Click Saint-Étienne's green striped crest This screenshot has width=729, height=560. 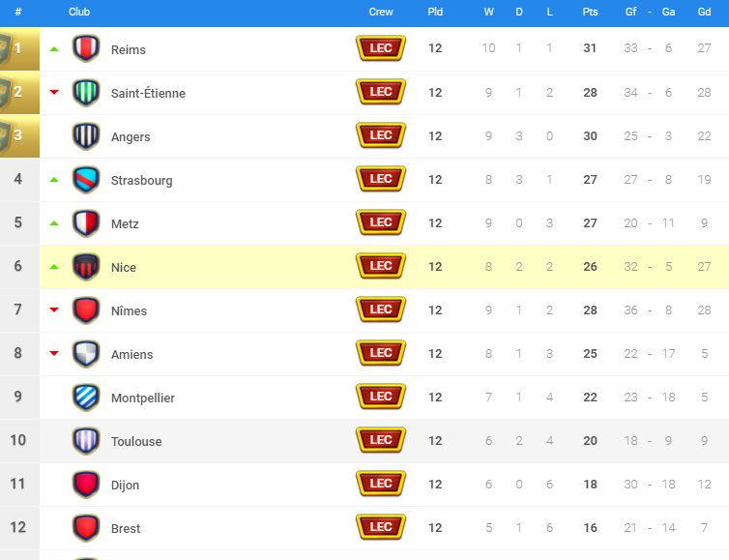click(86, 92)
